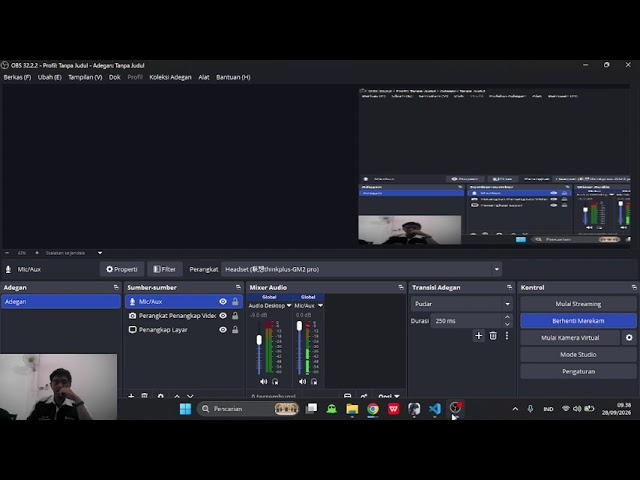Open the Perangkat headset dropdown
Image resolution: width=640 pixels, height=480 pixels.
point(362,269)
